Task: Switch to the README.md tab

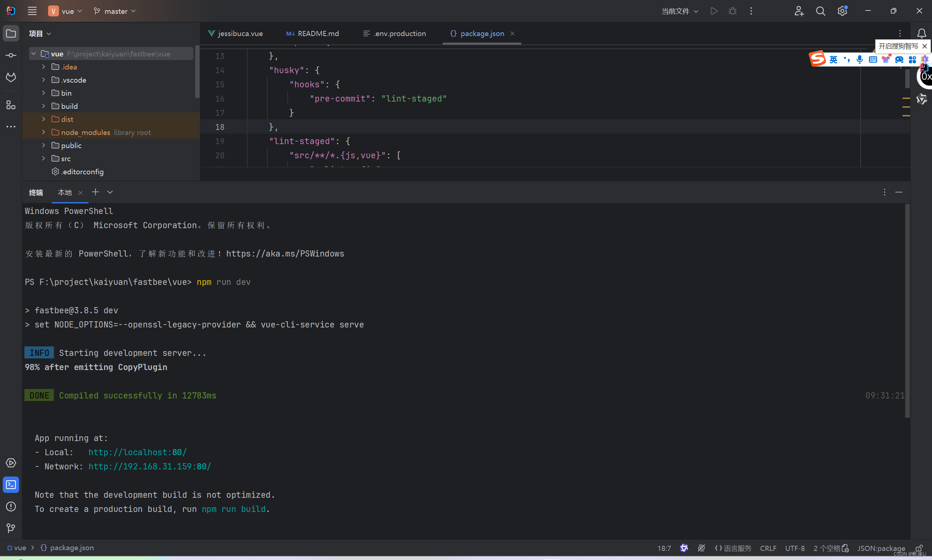Action: pyautogui.click(x=313, y=33)
